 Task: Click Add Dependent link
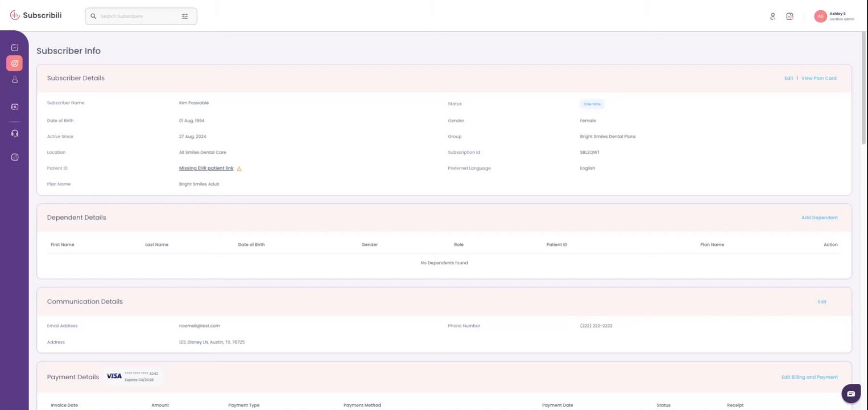tap(819, 218)
